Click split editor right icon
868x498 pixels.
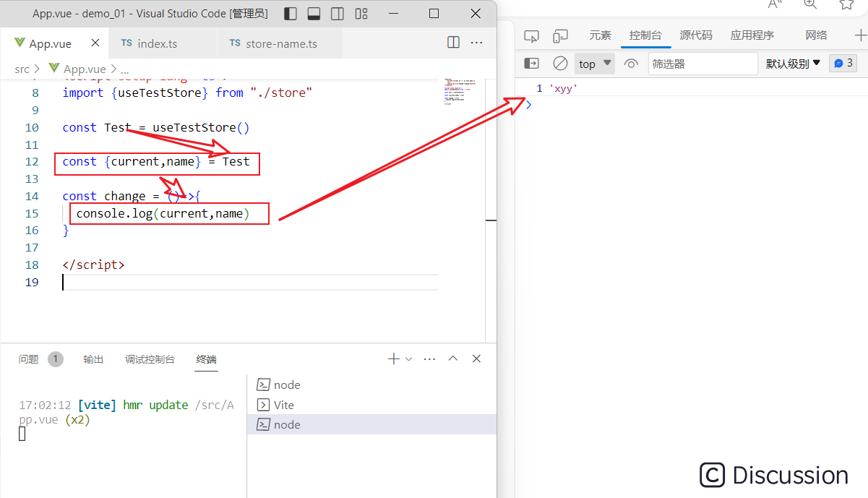tap(453, 43)
